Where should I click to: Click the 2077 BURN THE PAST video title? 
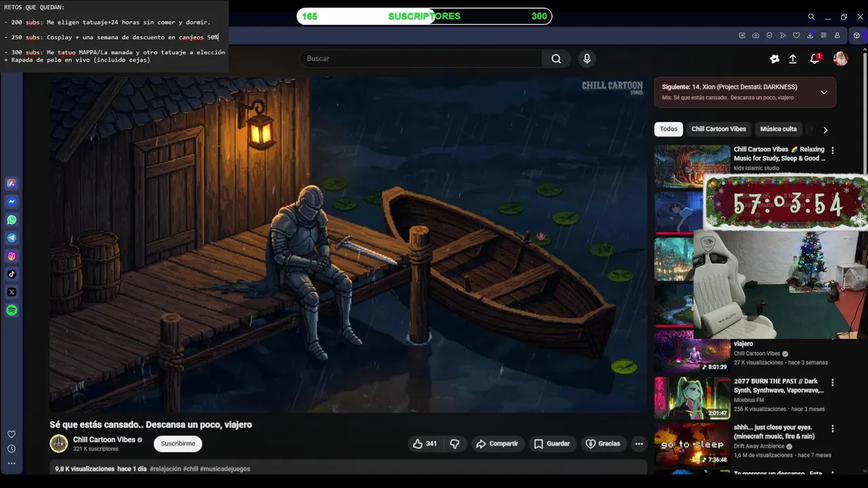click(x=778, y=386)
